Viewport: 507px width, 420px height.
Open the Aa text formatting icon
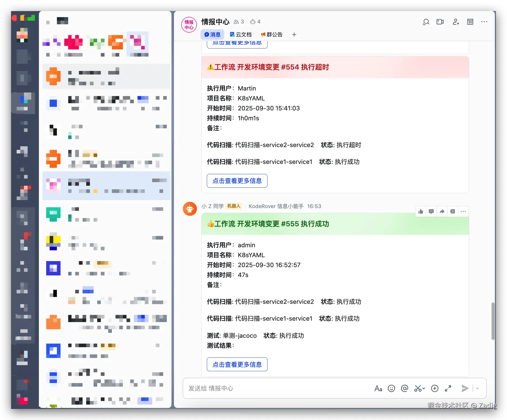coord(378,389)
